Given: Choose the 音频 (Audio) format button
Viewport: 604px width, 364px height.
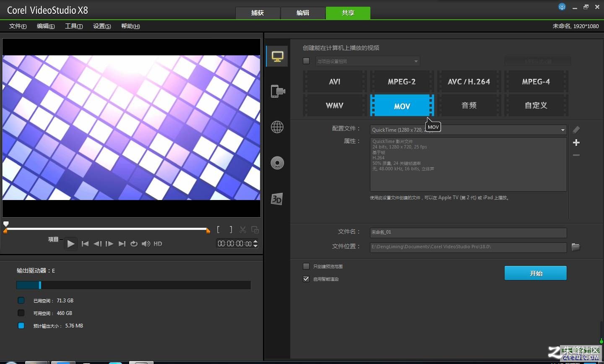Looking at the screenshot, I should pyautogui.click(x=469, y=105).
